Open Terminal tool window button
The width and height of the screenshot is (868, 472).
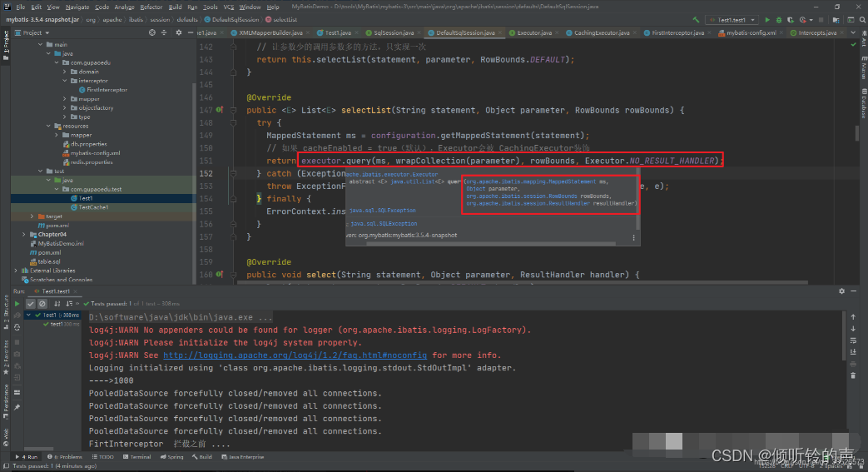coord(136,457)
